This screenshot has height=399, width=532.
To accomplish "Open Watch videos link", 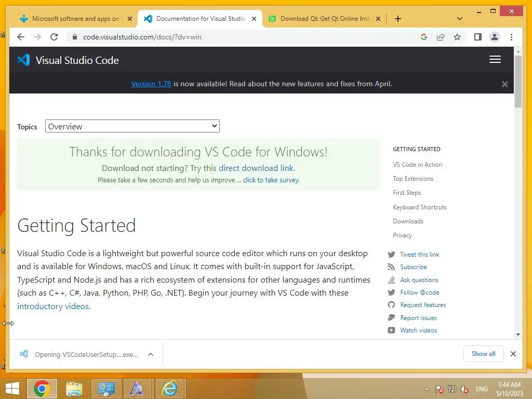I will [418, 330].
